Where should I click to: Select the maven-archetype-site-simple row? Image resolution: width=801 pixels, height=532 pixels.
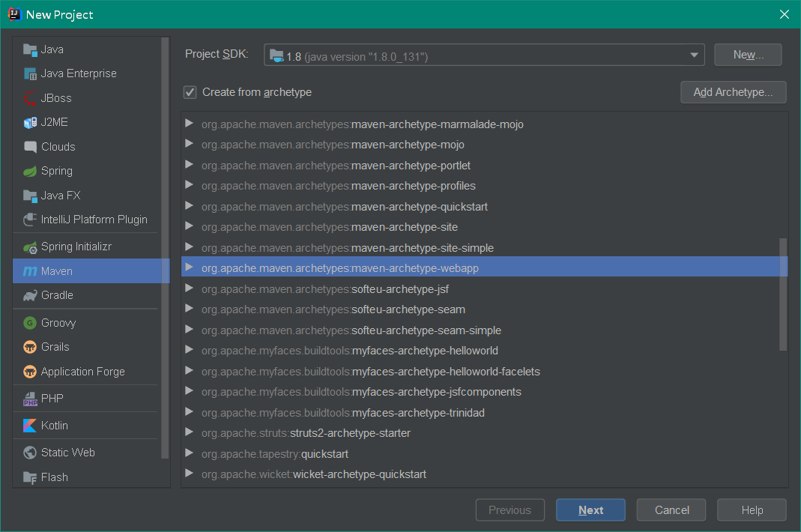(484, 248)
